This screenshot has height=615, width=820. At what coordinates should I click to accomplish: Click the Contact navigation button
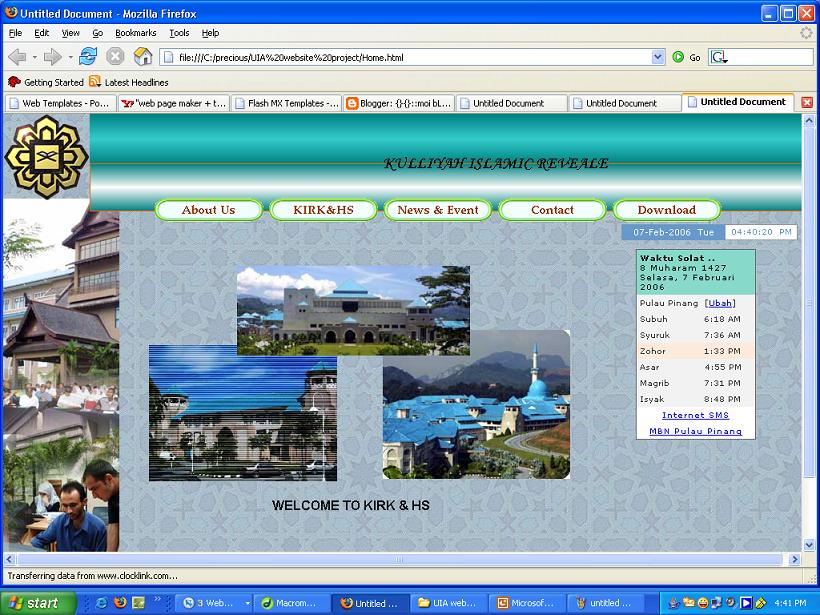tap(552, 210)
